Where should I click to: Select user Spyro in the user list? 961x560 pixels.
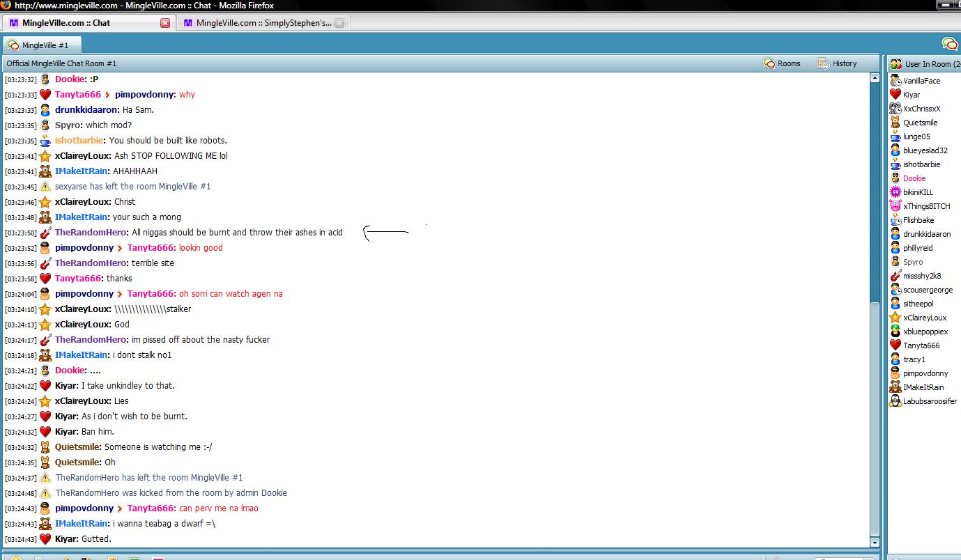[x=913, y=262]
